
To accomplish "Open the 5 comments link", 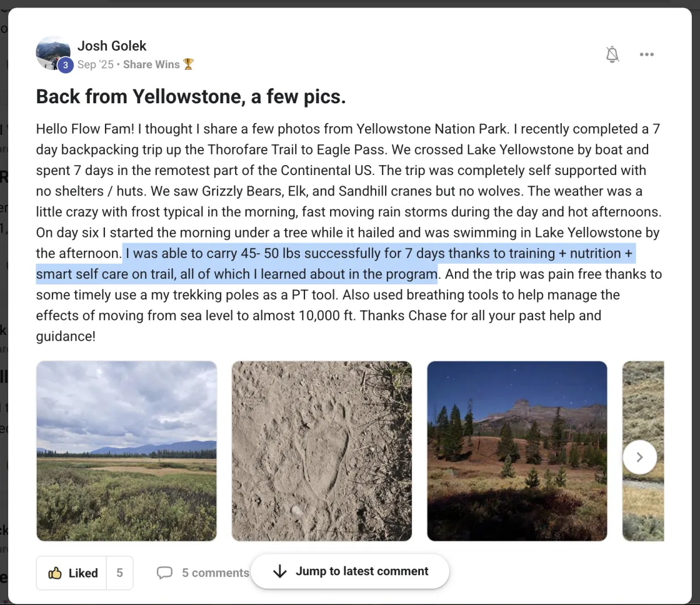I will click(215, 573).
